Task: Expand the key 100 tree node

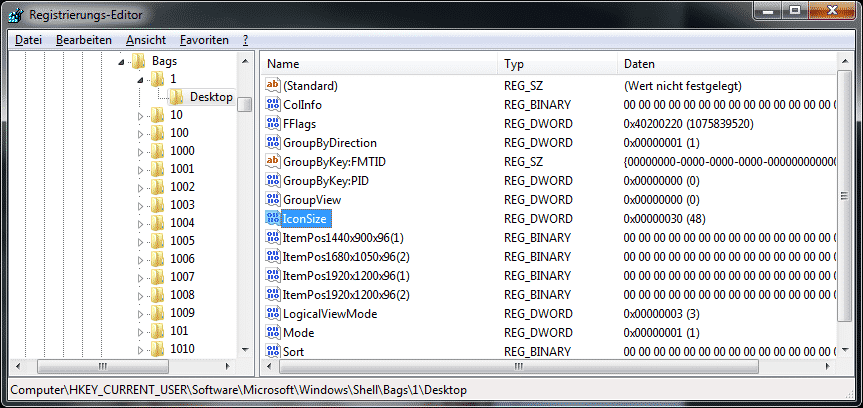Action: pyautogui.click(x=140, y=134)
